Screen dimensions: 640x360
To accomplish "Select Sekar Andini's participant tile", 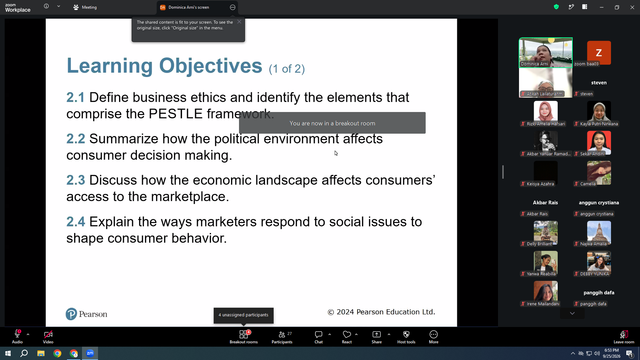I will point(599,143).
